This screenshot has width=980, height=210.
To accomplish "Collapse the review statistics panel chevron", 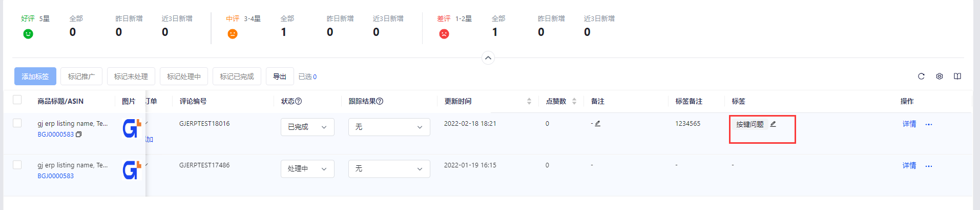I will (x=488, y=58).
